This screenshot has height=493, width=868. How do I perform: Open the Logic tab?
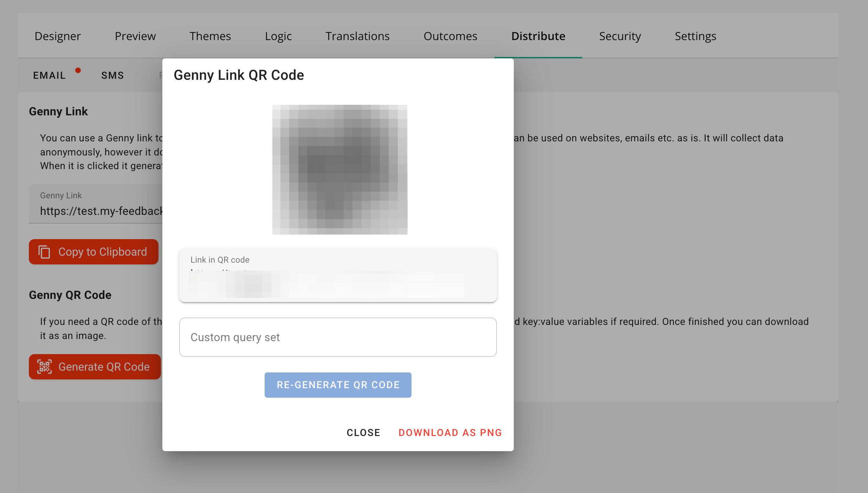[278, 36]
